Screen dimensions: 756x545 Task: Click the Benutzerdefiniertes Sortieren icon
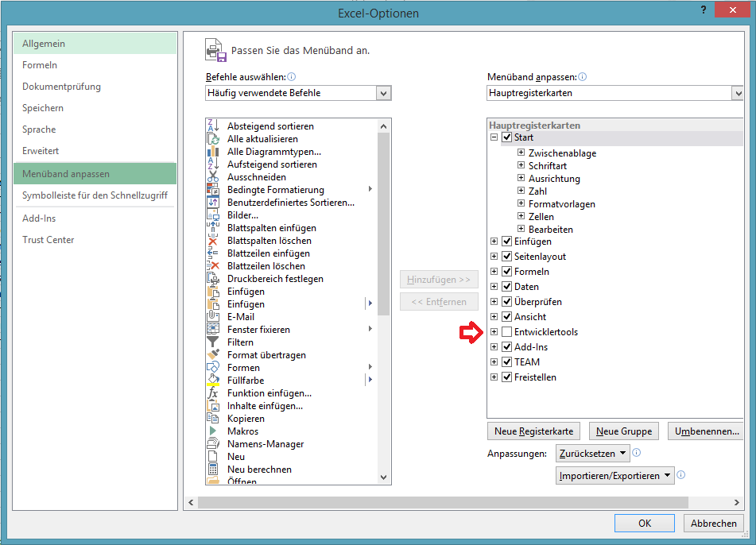pyautogui.click(x=213, y=203)
